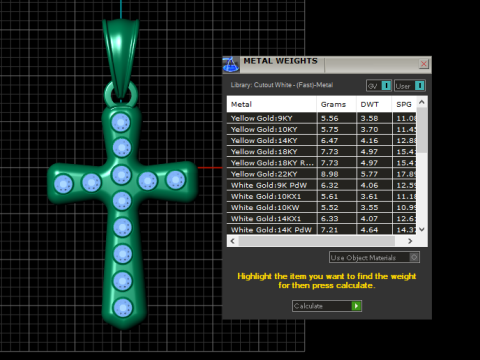Click the Calculate button
480x360 pixels.
[327, 306]
